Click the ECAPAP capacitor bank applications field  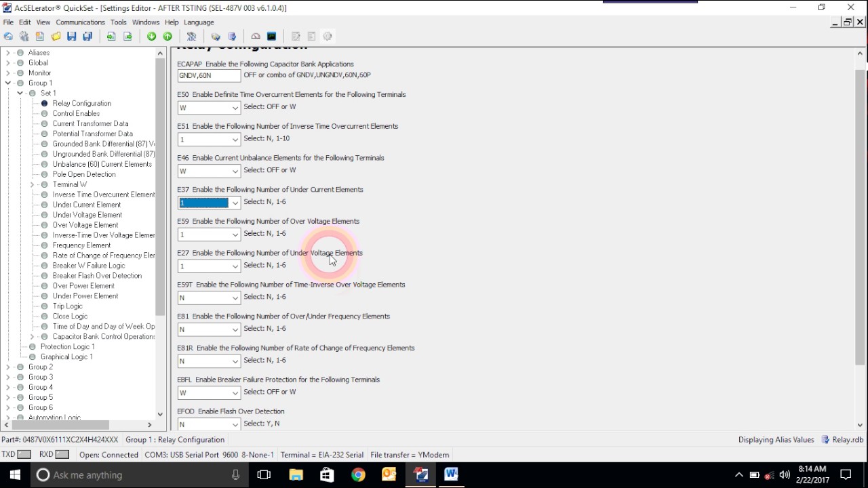(x=209, y=76)
